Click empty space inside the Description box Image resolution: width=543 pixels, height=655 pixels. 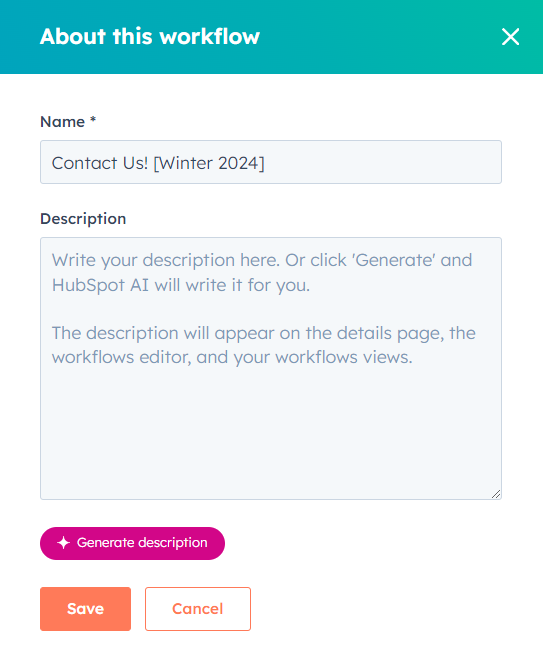pyautogui.click(x=271, y=430)
